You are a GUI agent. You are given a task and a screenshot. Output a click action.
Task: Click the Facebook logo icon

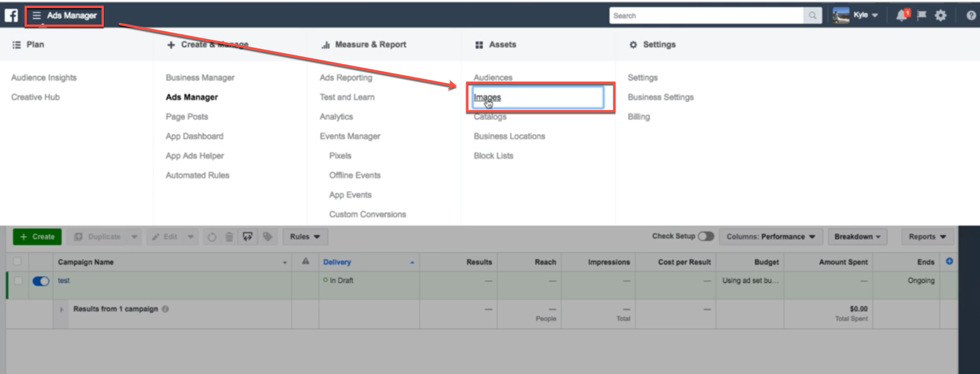pyautogui.click(x=11, y=15)
